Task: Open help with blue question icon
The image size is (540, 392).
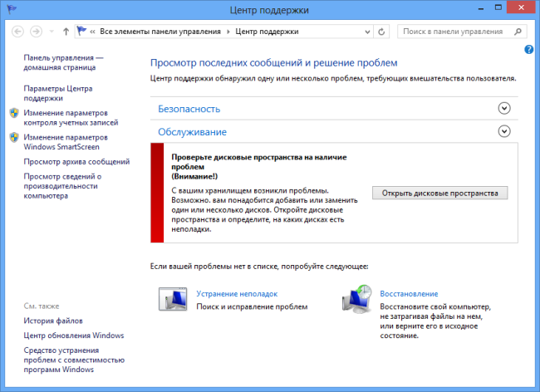Action: pos(528,50)
